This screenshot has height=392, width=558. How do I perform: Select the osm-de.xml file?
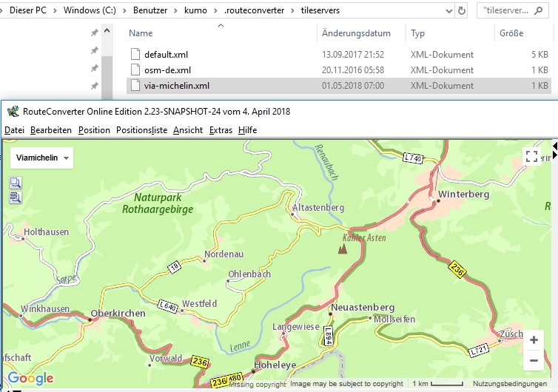pyautogui.click(x=167, y=70)
